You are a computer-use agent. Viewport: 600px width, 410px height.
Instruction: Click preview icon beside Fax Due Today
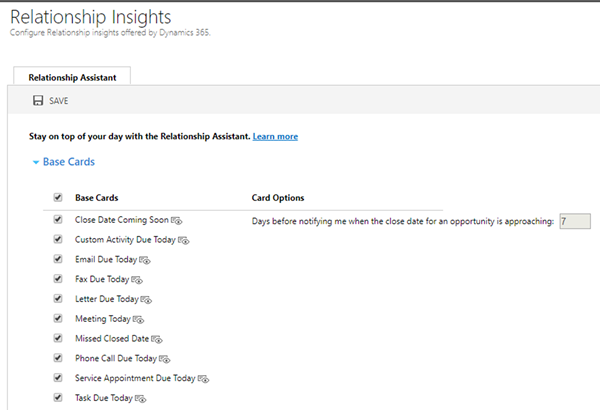(x=137, y=280)
